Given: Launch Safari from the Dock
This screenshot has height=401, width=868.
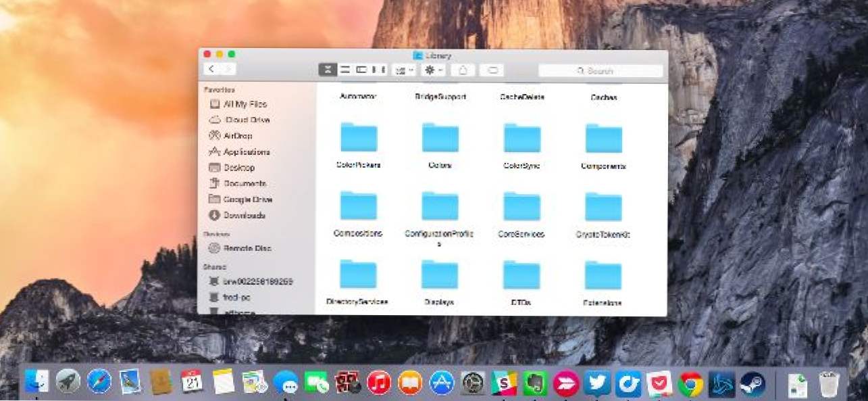Looking at the screenshot, I should [x=99, y=383].
